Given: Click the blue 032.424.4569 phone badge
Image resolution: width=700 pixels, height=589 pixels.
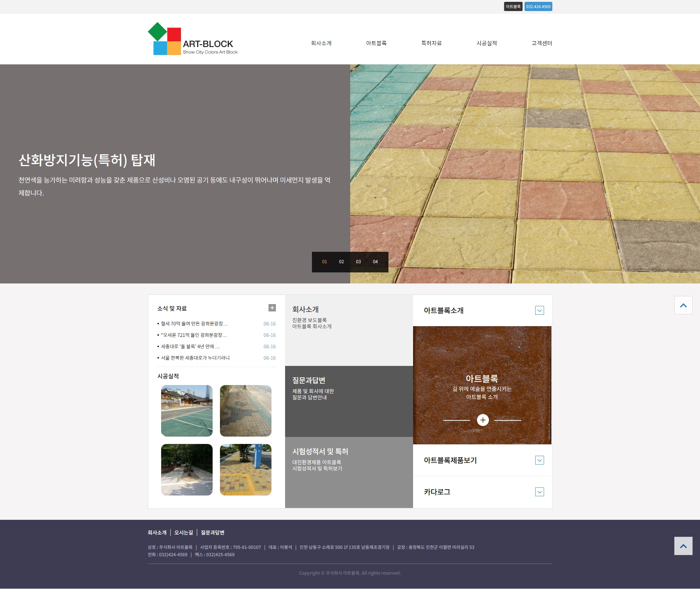Looking at the screenshot, I should [538, 7].
